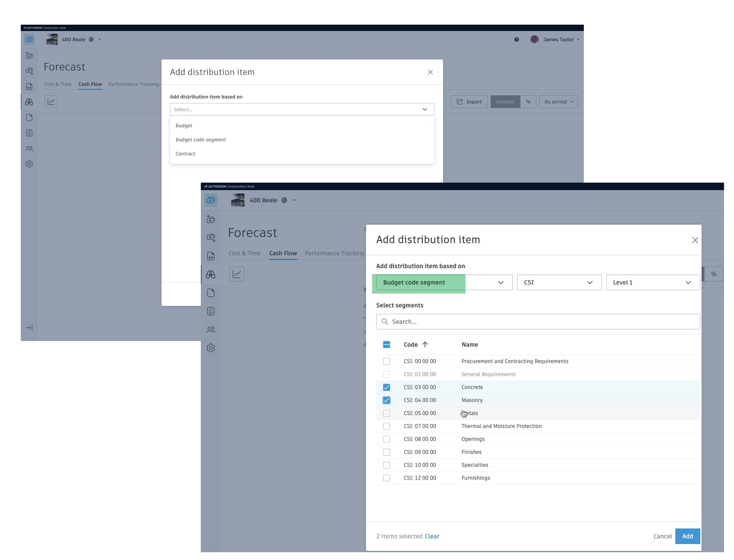Viewport: 734px width, 560px height.
Task: Uncheck the Concrete segment checkbox
Action: (386, 387)
